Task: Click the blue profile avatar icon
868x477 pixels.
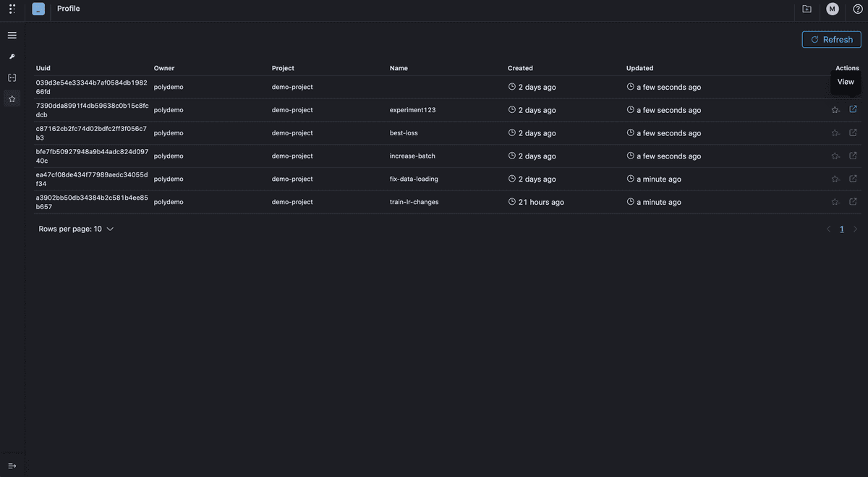Action: click(x=38, y=9)
